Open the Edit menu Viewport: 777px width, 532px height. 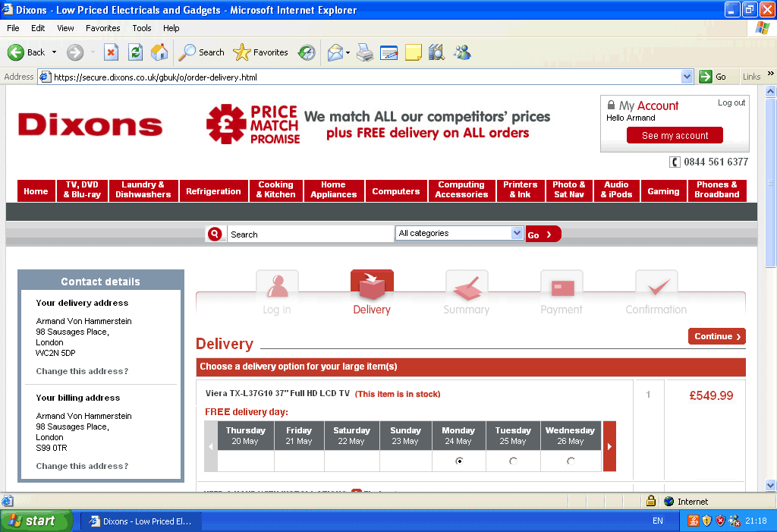click(38, 28)
